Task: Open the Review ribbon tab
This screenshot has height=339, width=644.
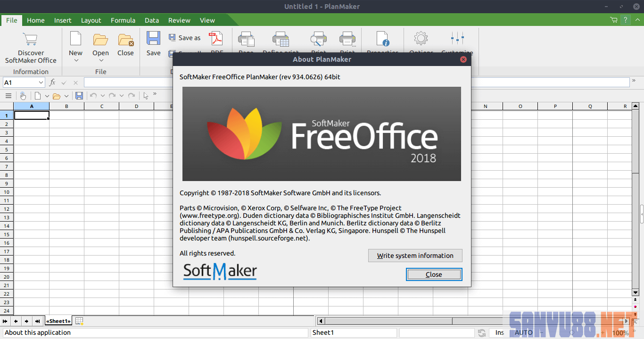Action: tap(180, 20)
